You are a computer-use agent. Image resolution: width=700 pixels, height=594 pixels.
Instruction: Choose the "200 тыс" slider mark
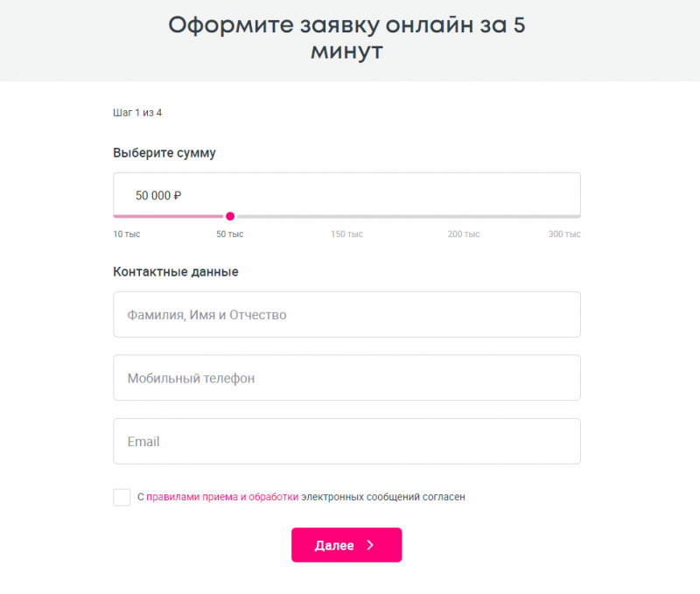point(464,234)
